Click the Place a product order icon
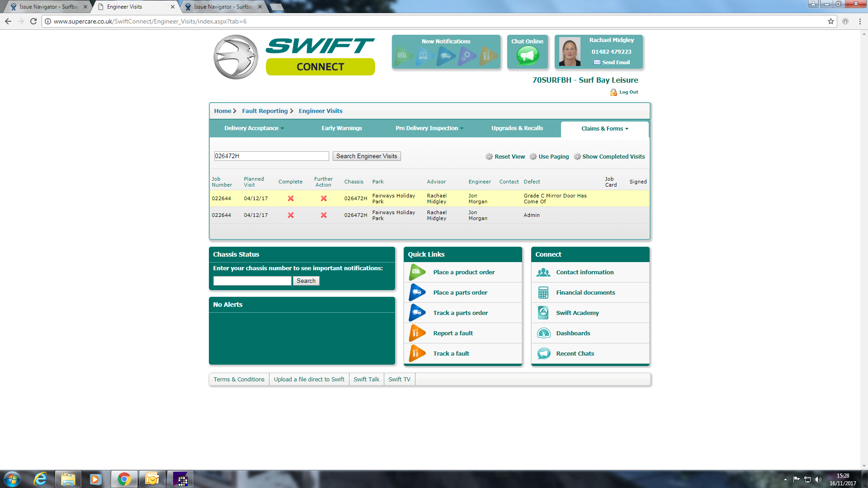This screenshot has height=488, width=868. tap(417, 272)
